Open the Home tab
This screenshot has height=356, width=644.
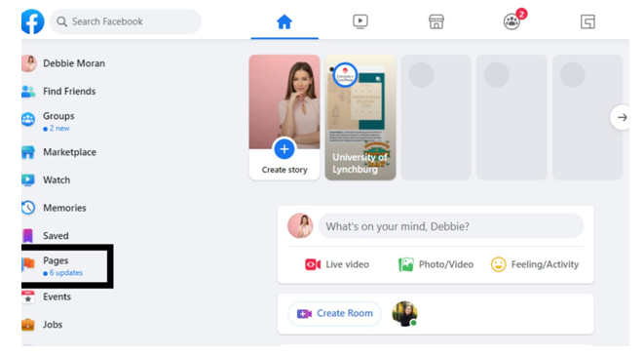(x=284, y=21)
